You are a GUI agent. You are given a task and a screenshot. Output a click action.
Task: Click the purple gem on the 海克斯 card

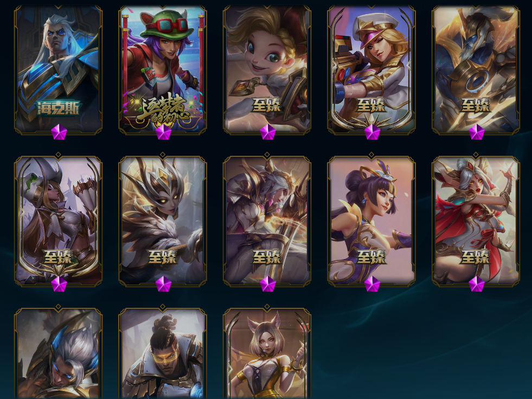59,132
